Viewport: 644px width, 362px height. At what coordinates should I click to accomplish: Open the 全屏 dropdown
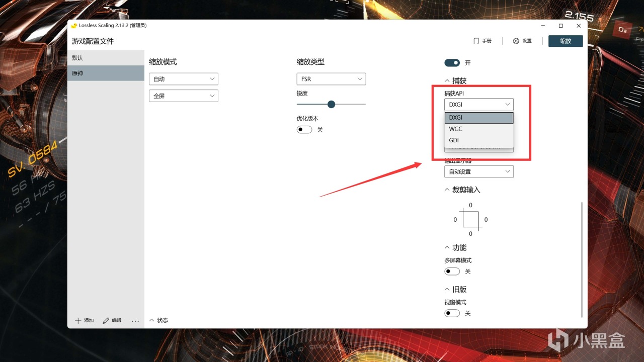184,96
